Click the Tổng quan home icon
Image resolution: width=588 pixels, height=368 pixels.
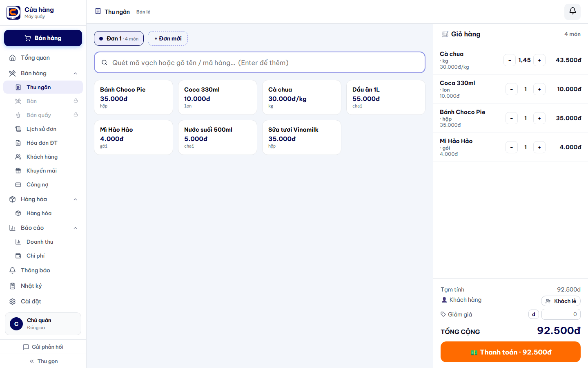click(x=13, y=58)
